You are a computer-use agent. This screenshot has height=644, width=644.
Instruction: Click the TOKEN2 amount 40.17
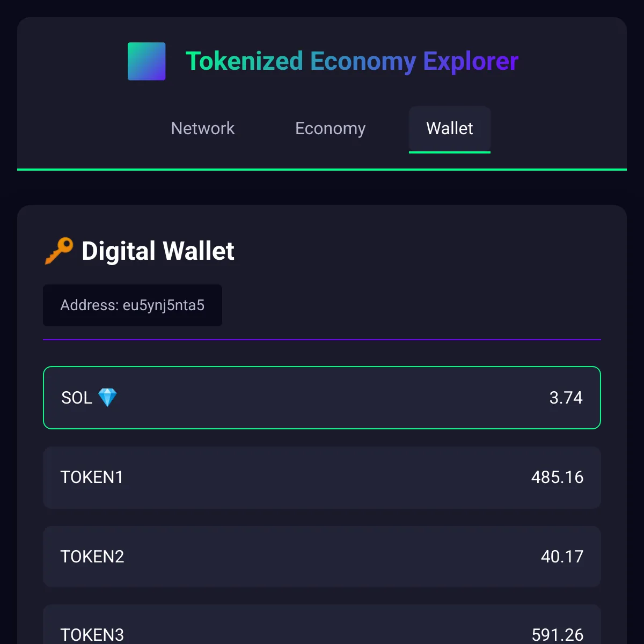pyautogui.click(x=562, y=557)
